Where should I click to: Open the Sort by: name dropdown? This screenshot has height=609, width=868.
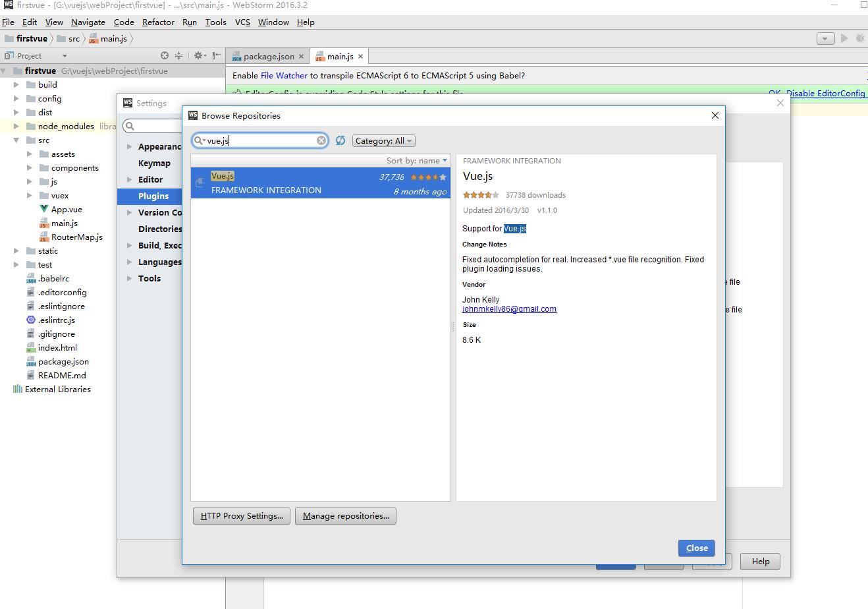tap(416, 160)
